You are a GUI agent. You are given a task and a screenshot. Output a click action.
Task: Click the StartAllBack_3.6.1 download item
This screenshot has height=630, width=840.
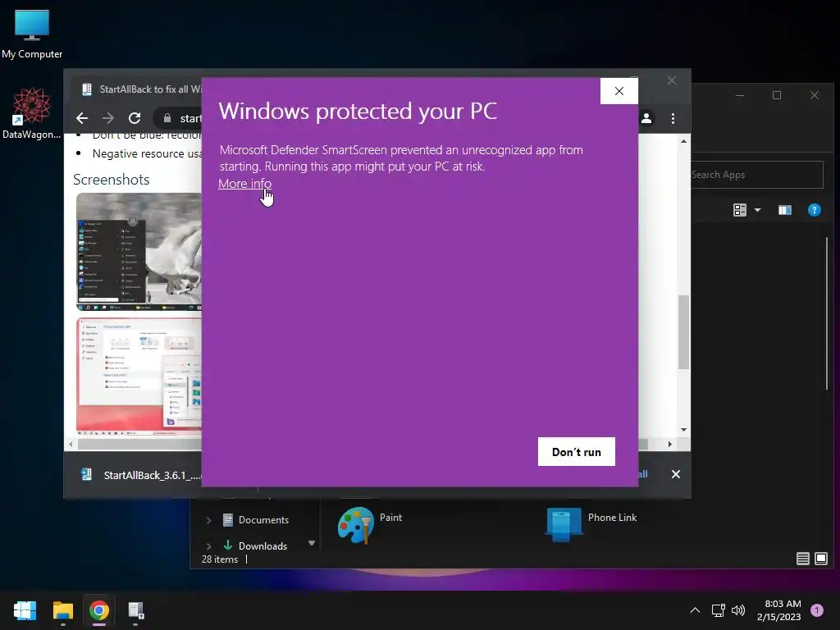coord(140,475)
